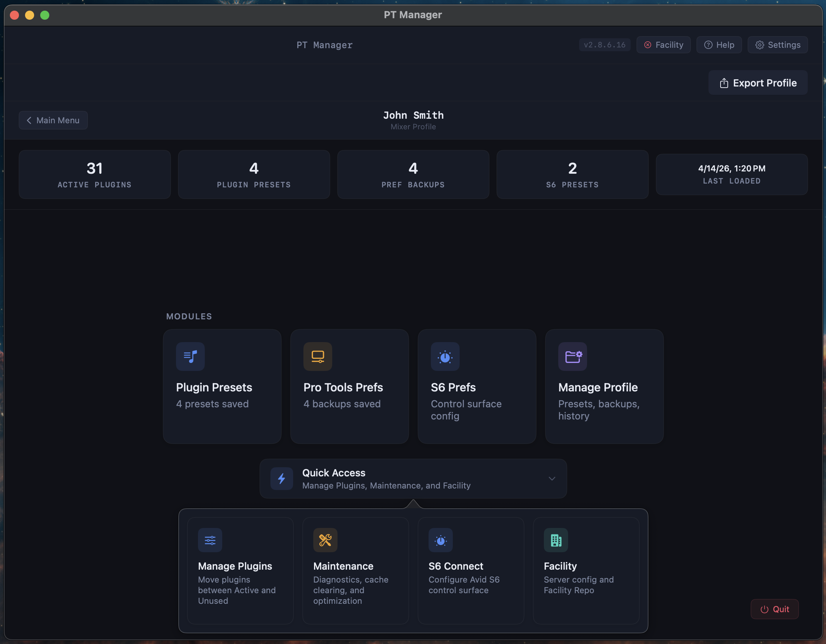This screenshot has height=644, width=826.
Task: Click "Configure Avid S6 control surface" text
Action: tap(464, 585)
